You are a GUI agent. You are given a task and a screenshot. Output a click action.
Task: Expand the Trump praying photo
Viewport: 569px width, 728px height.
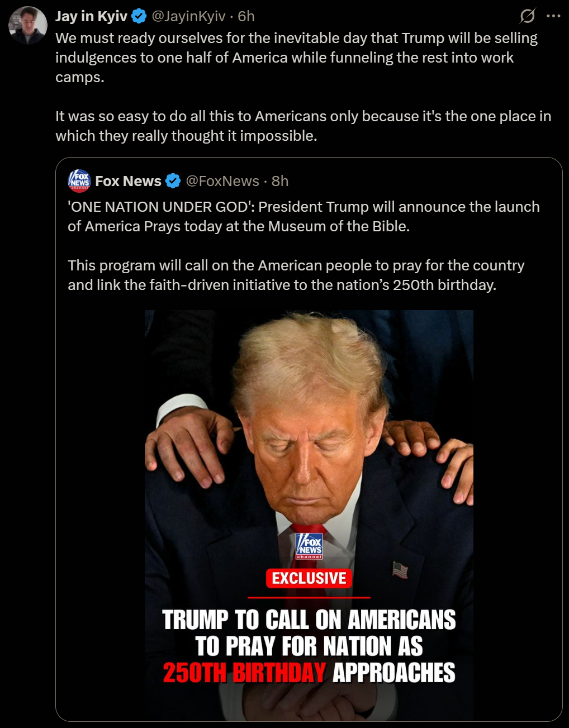[309, 515]
